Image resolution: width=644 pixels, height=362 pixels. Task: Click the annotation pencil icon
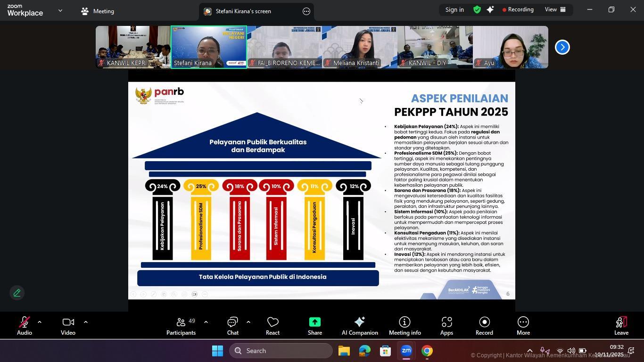[17, 293]
